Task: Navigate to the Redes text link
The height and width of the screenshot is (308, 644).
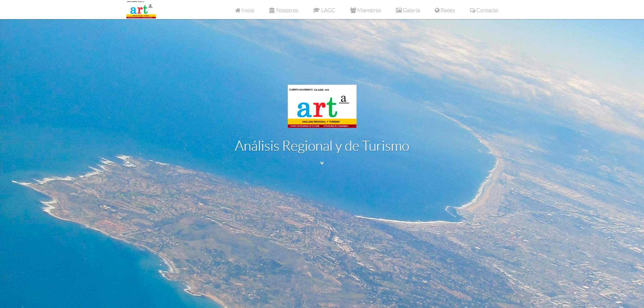Action: [x=448, y=10]
